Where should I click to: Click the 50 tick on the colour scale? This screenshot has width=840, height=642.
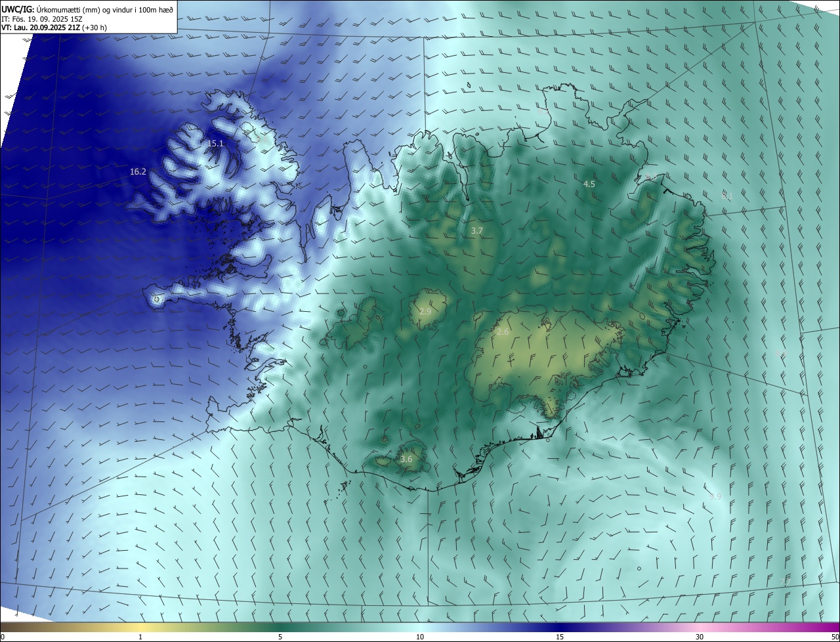click(x=835, y=637)
